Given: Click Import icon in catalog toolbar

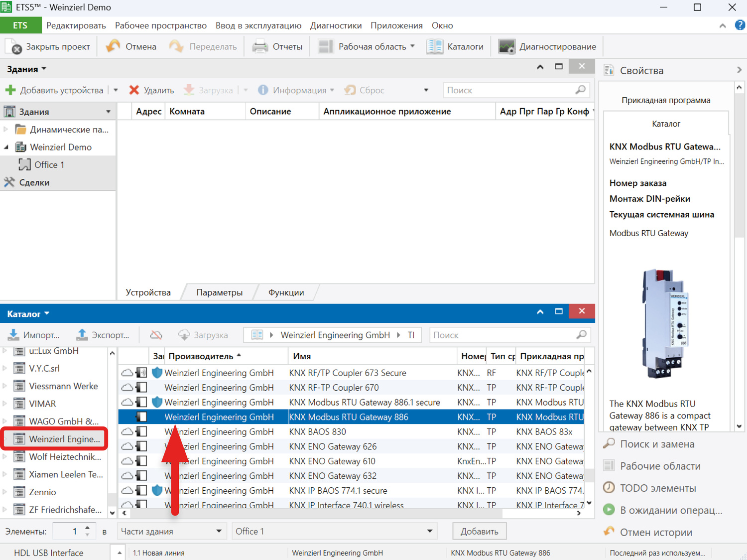Looking at the screenshot, I should pyautogui.click(x=13, y=335).
